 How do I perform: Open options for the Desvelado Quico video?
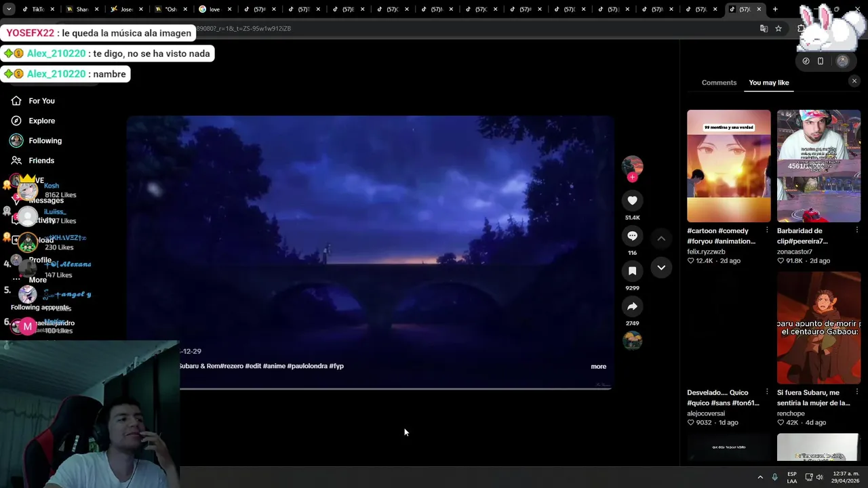coord(767,392)
